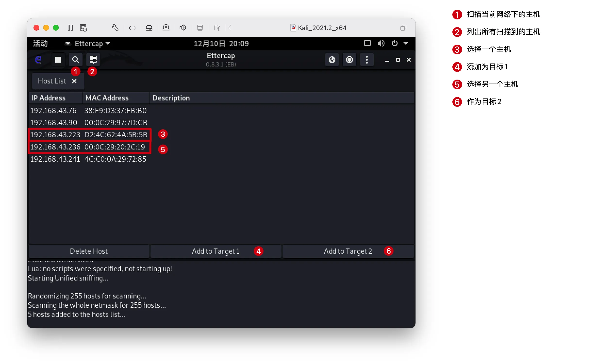The width and height of the screenshot is (598, 364).
Task: Select host row 192.168.43.90
Action: click(221, 123)
